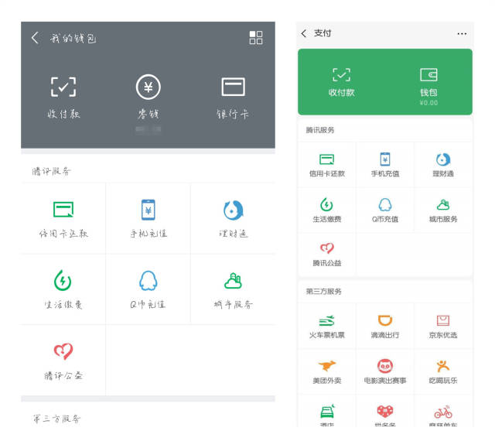The width and height of the screenshot is (495, 448).
Task: Tap the red heart icon in bottom row
Action: (x=385, y=411)
